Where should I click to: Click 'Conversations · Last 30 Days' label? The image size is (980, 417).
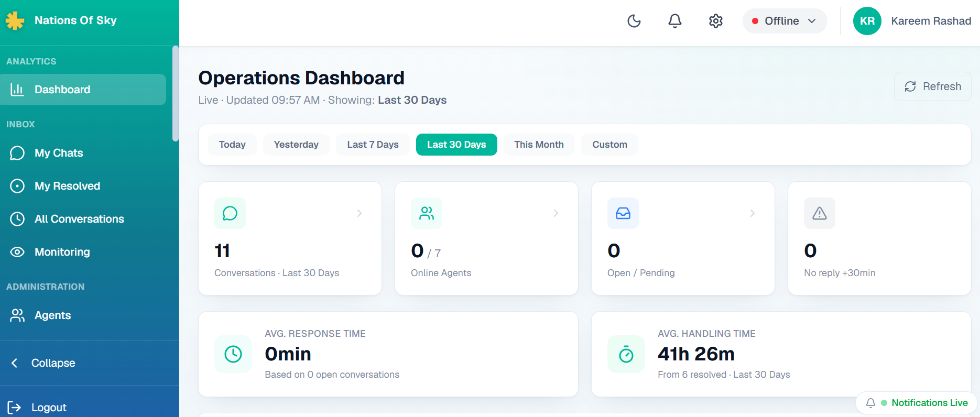[x=277, y=273]
